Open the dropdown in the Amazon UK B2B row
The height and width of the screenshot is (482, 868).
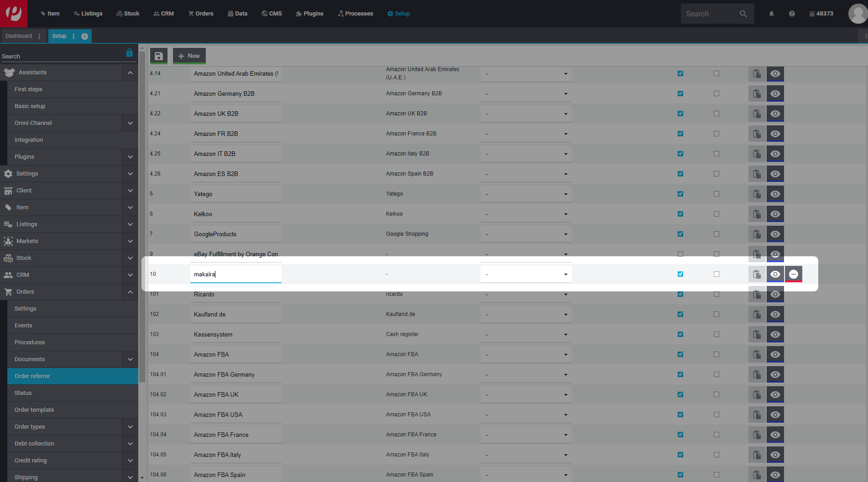point(526,114)
